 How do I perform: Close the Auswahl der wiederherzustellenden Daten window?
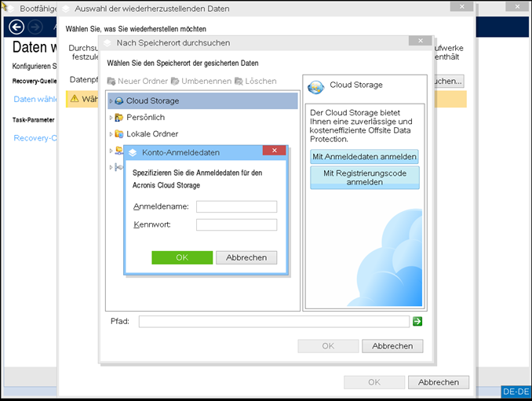pyautogui.click(x=461, y=6)
